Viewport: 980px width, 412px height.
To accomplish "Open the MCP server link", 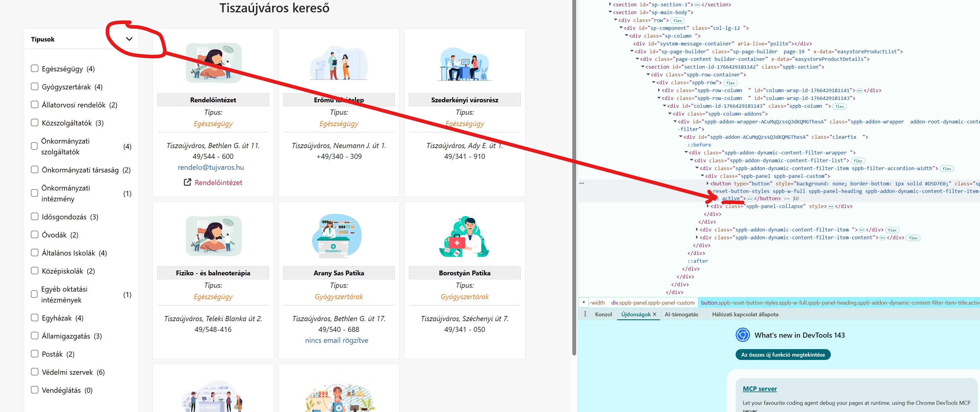I will (759, 389).
